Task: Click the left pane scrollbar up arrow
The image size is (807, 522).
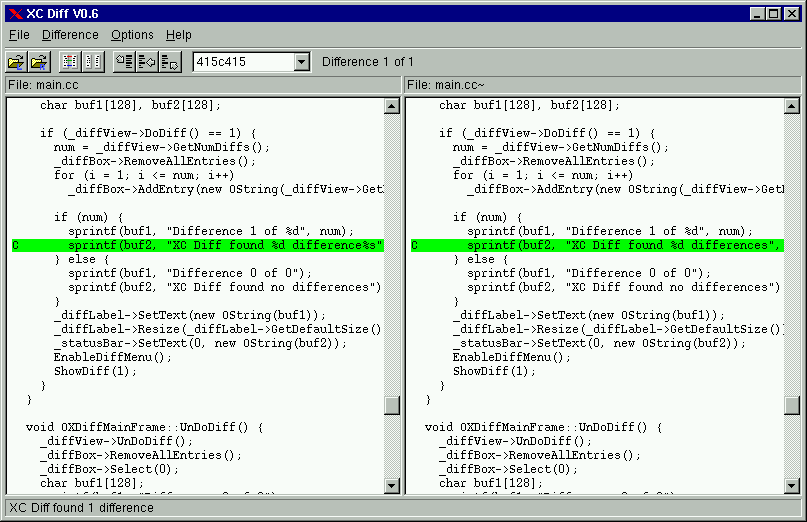Action: 392,106
